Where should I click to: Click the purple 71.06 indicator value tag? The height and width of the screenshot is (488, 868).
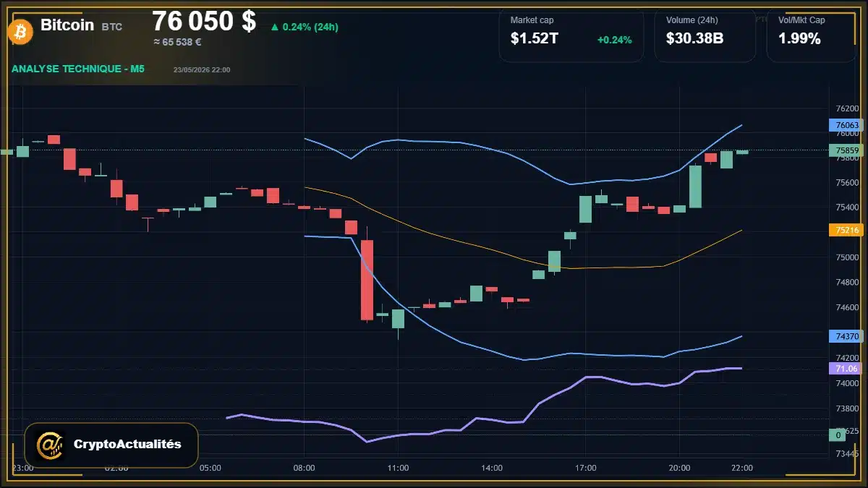tap(846, 369)
